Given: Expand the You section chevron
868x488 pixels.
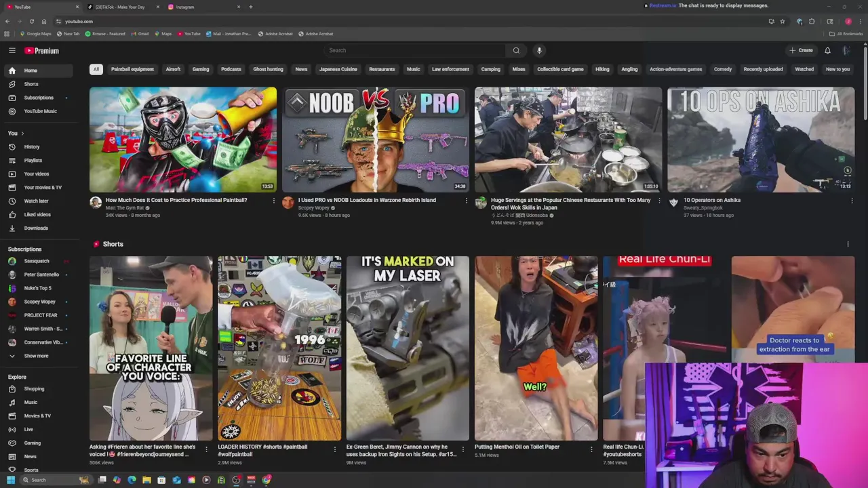Looking at the screenshot, I should coord(22,133).
